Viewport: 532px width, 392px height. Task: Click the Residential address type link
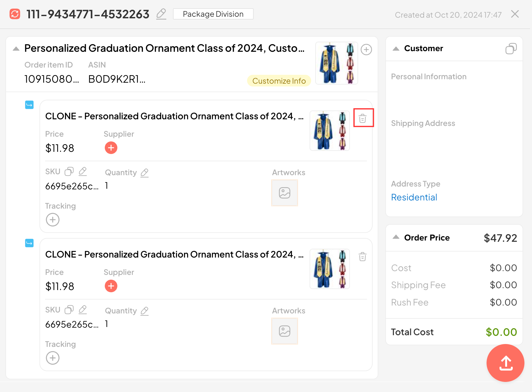(414, 197)
